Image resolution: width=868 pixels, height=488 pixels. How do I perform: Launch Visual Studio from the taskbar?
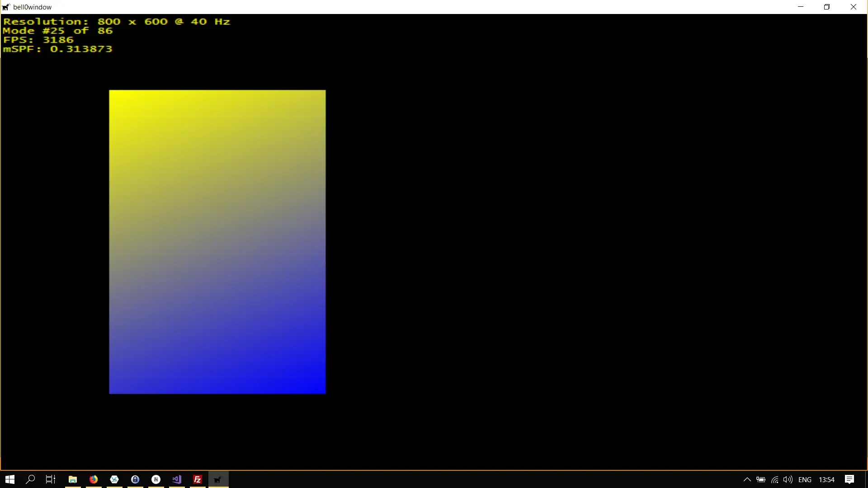click(x=176, y=479)
